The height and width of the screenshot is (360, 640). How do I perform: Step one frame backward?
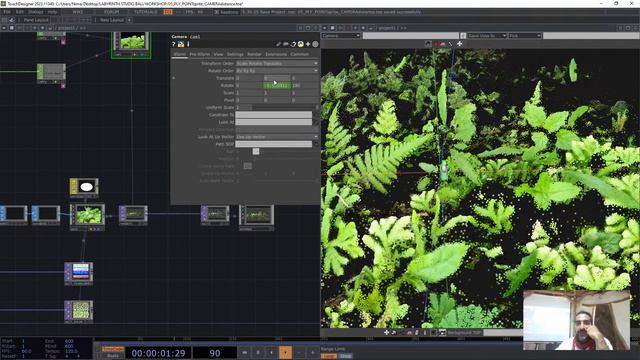271,353
